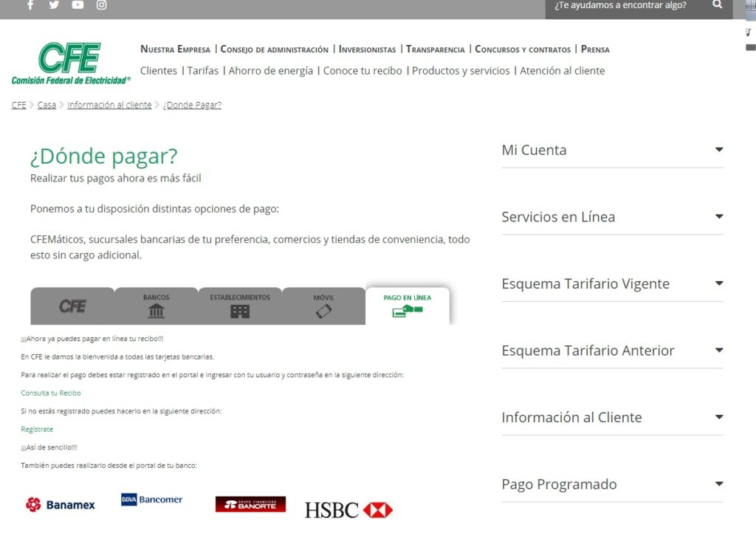The image size is (756, 541).
Task: Click the CFE logo in header
Action: [x=70, y=63]
